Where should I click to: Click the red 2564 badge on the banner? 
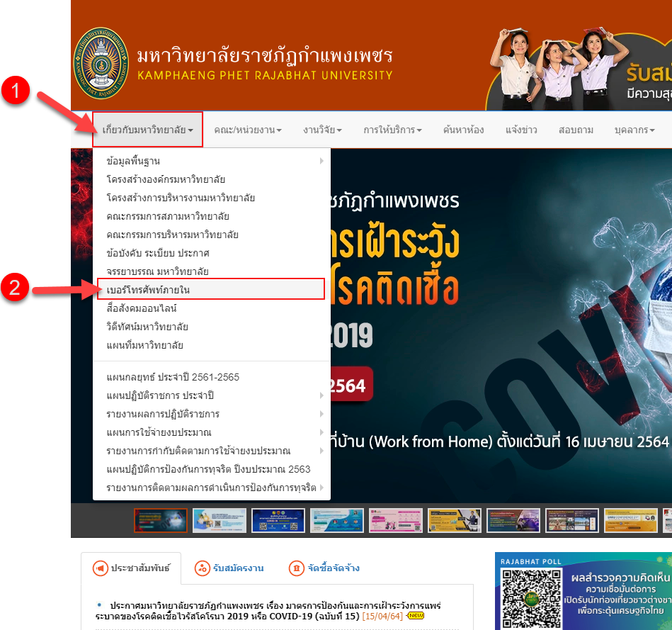pos(351,385)
